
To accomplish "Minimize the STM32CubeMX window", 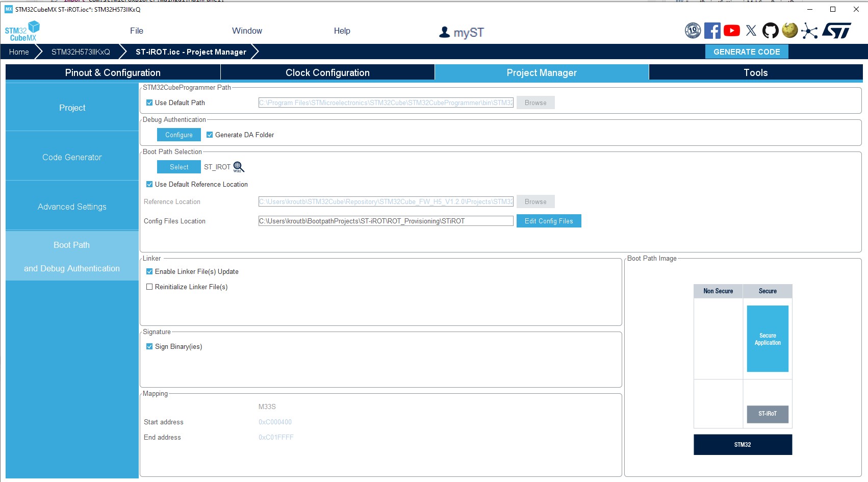I will pos(809,9).
